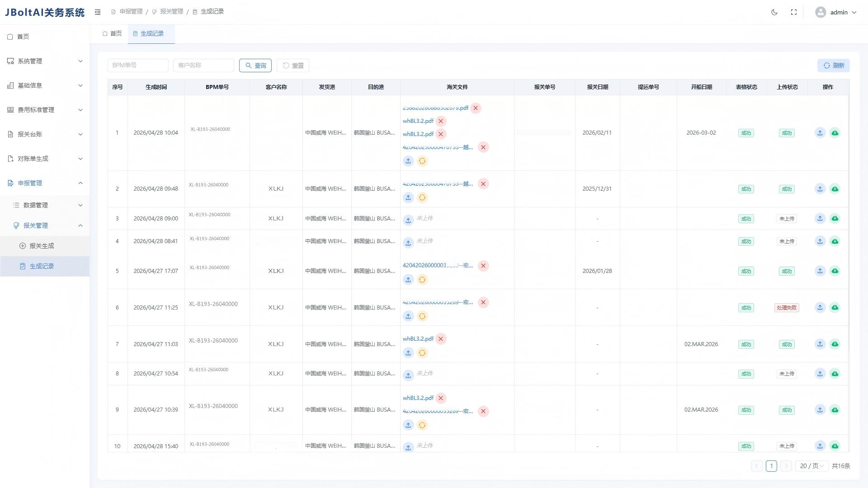
Task: Toggle dark mode with the moon icon
Action: (x=774, y=12)
